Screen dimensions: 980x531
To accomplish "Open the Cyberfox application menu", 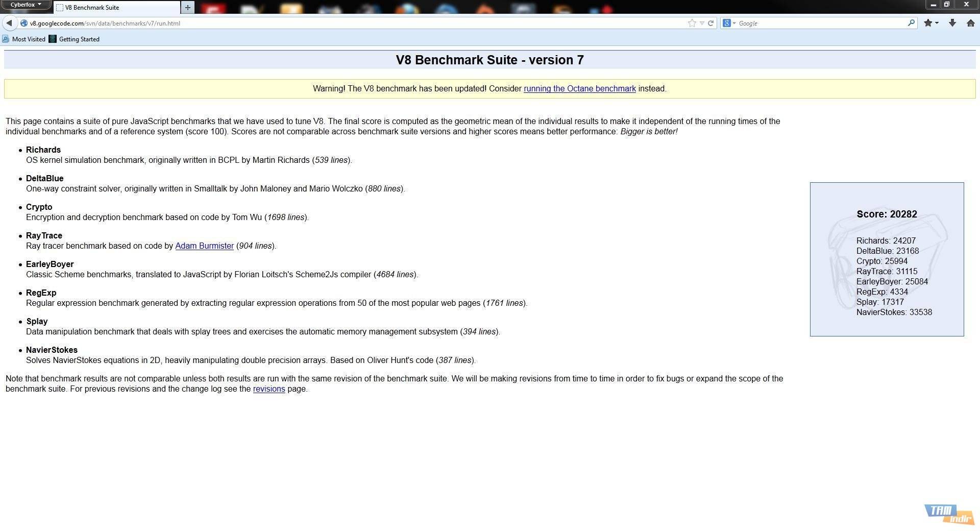I will [x=26, y=5].
